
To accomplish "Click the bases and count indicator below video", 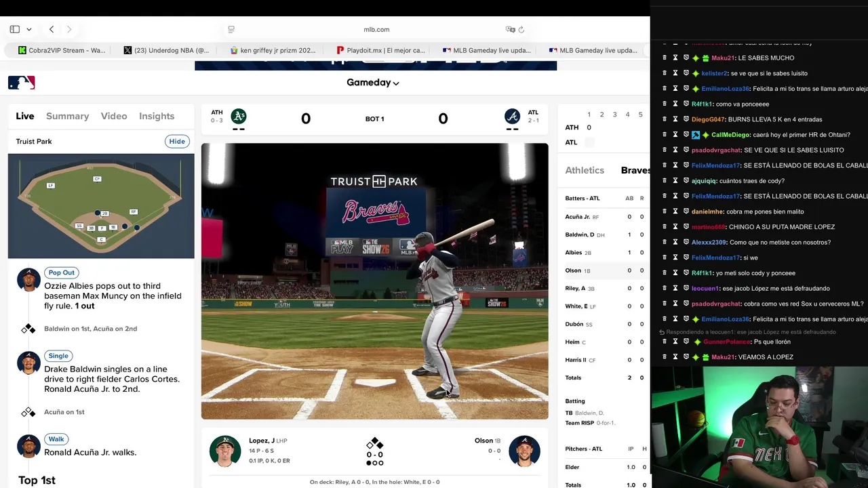I will coord(375,451).
